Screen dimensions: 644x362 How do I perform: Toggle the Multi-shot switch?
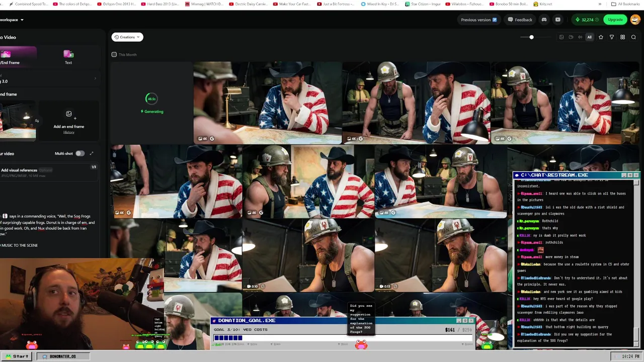click(80, 153)
